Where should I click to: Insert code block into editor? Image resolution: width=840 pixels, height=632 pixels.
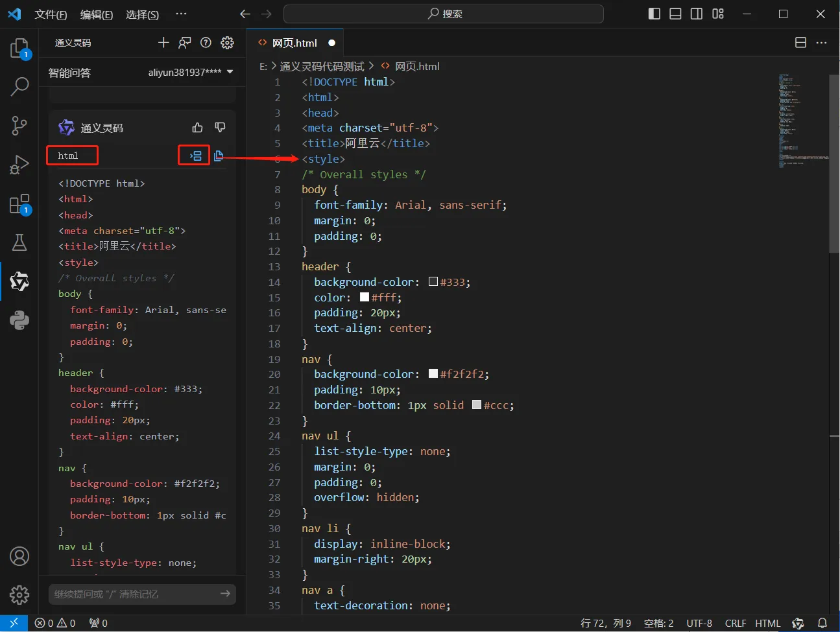pos(195,156)
